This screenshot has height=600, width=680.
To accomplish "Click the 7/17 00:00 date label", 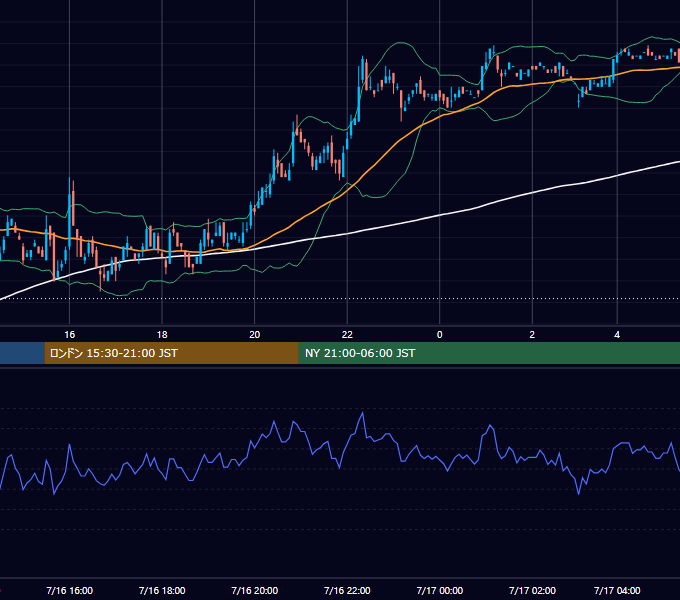I will tap(439, 590).
